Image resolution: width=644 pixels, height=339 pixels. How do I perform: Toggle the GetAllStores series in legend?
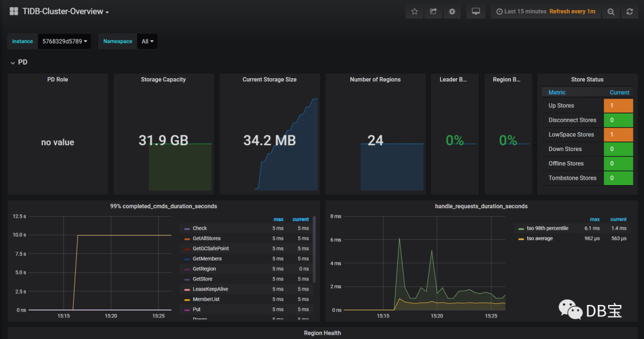pos(206,238)
